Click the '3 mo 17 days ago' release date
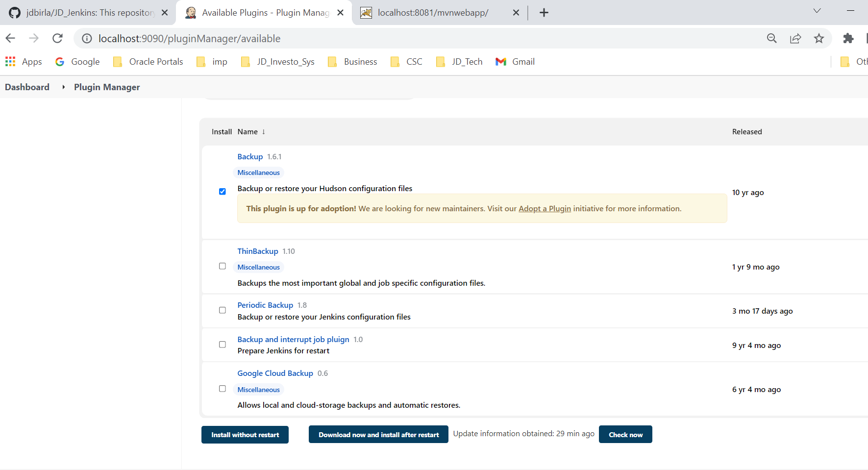This screenshot has width=868, height=470. (762, 311)
